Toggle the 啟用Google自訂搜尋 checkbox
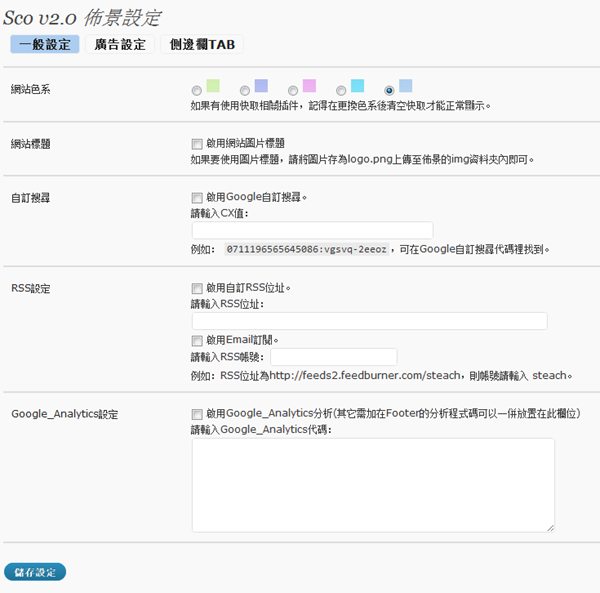 [x=197, y=197]
